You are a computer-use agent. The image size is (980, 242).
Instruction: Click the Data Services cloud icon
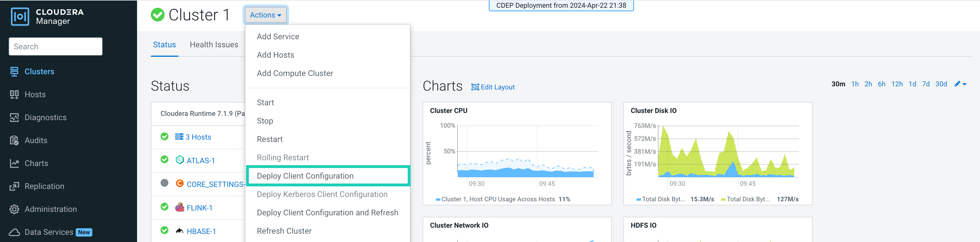pyautogui.click(x=14, y=232)
